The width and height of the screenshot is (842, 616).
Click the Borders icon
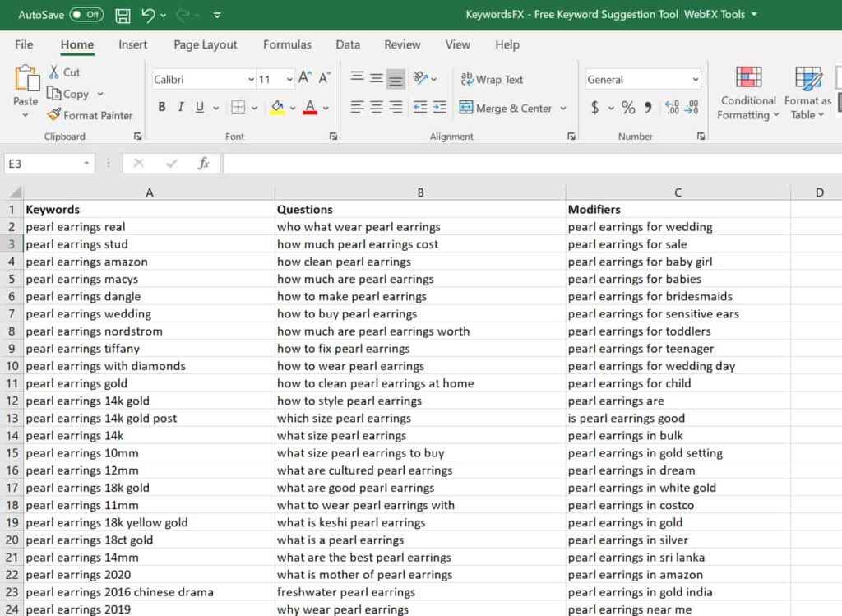pyautogui.click(x=238, y=107)
